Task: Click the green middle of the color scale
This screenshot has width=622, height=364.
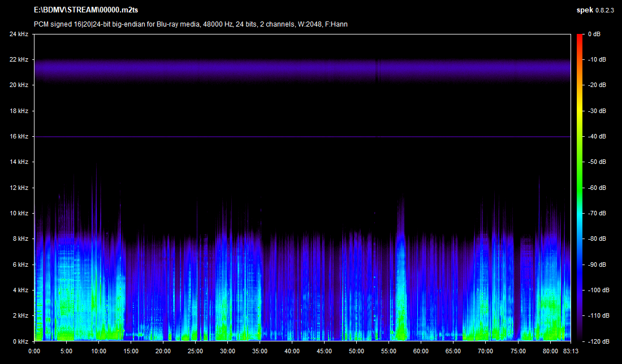Action: click(579, 188)
